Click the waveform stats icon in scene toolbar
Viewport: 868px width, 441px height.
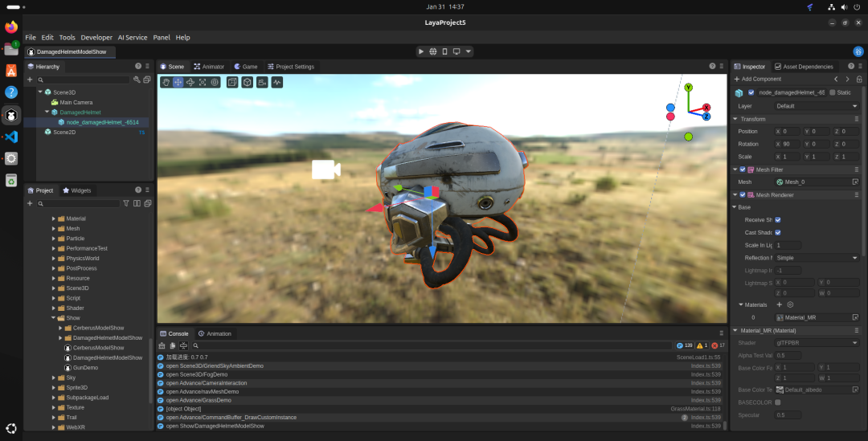pos(276,82)
